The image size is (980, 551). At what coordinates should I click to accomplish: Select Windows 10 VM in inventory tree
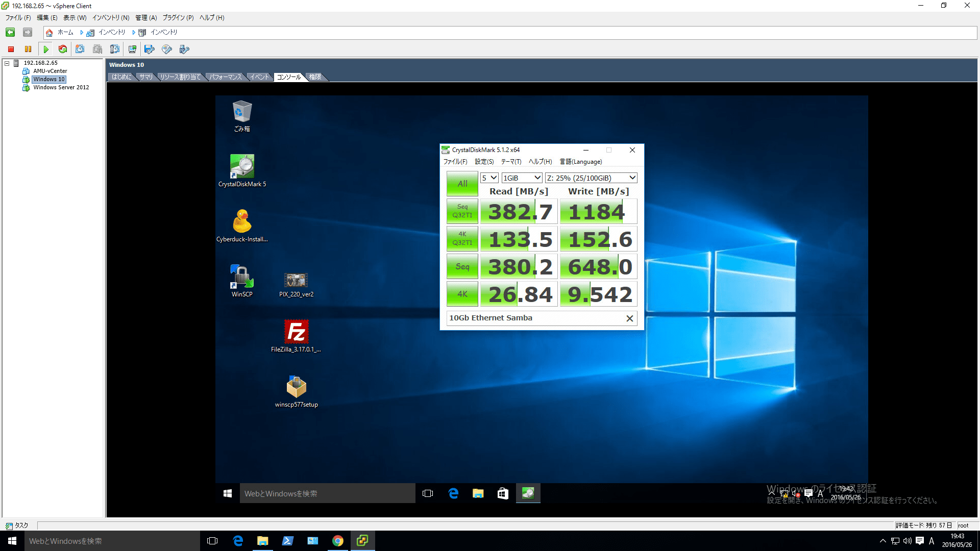pyautogui.click(x=49, y=80)
